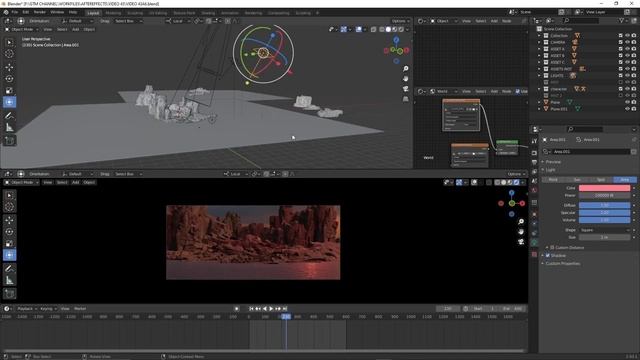Open the Tool properties tab icon
The image size is (640, 360).
[x=534, y=141]
